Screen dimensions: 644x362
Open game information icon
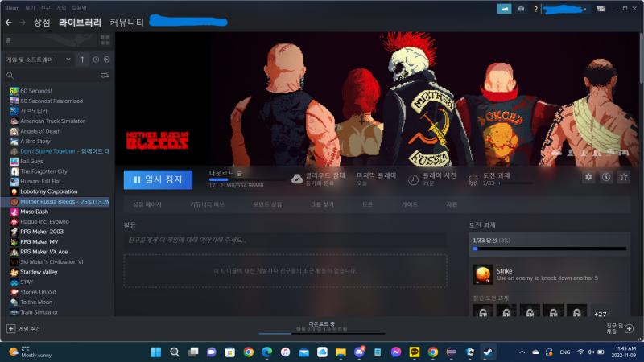pos(606,177)
